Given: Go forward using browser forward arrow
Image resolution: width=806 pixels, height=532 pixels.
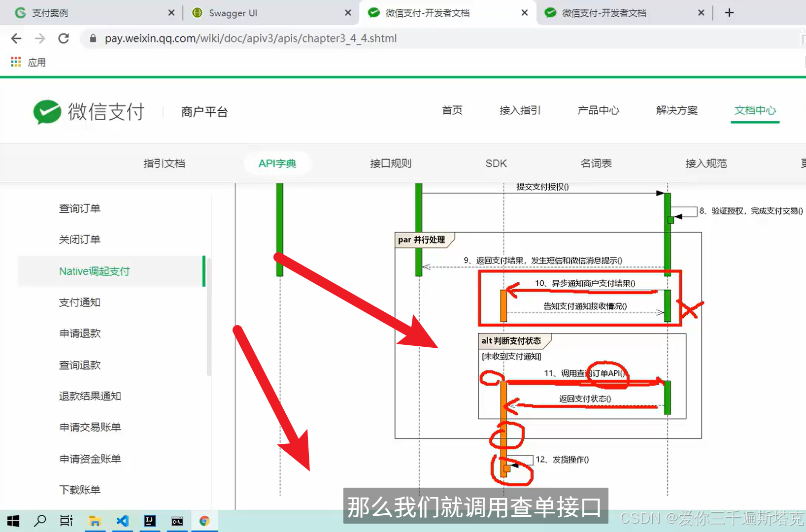Looking at the screenshot, I should point(40,38).
